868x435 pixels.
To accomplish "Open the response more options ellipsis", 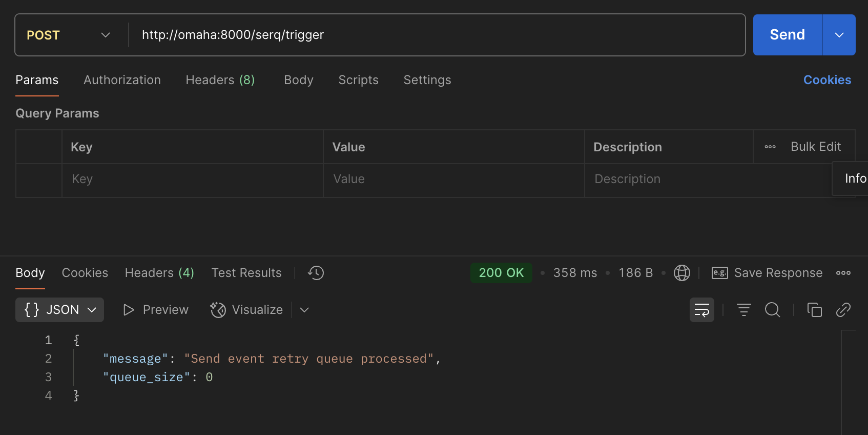I will click(843, 273).
